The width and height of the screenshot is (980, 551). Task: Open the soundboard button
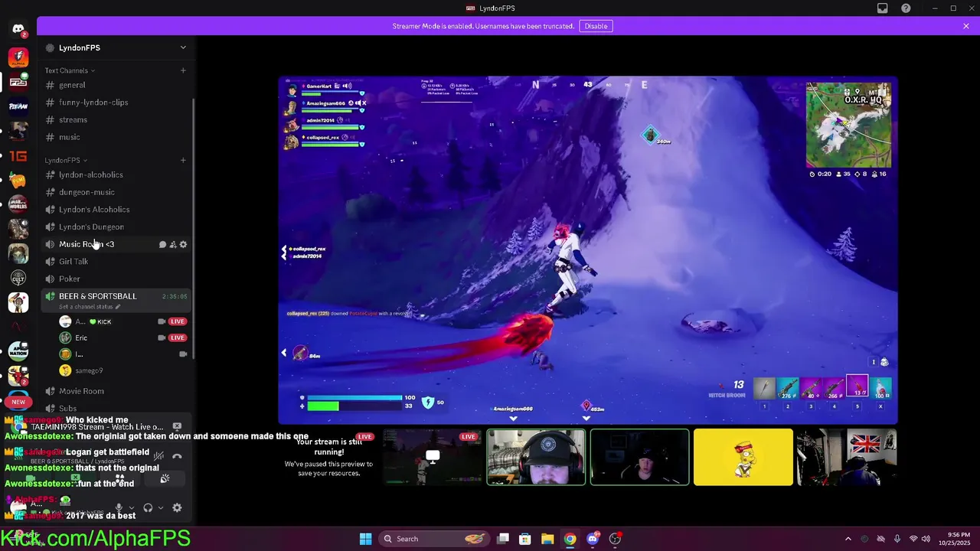click(x=165, y=479)
